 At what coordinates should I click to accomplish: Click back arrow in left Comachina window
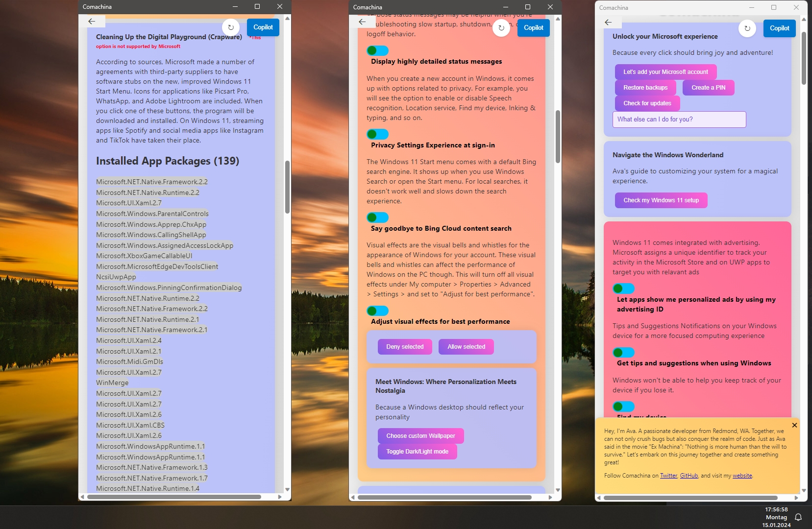pos(92,21)
